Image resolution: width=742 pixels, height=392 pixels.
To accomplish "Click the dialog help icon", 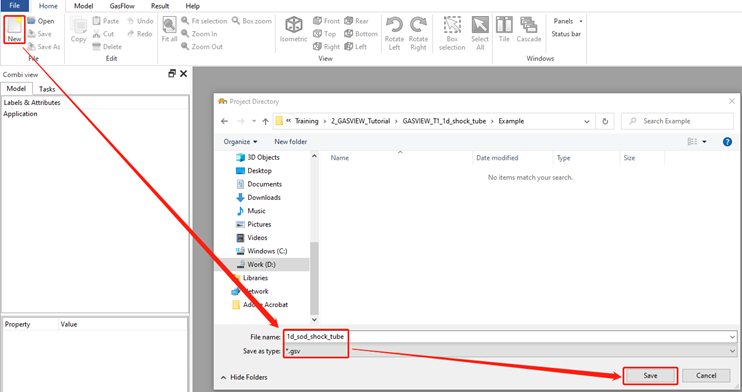I will point(727,142).
